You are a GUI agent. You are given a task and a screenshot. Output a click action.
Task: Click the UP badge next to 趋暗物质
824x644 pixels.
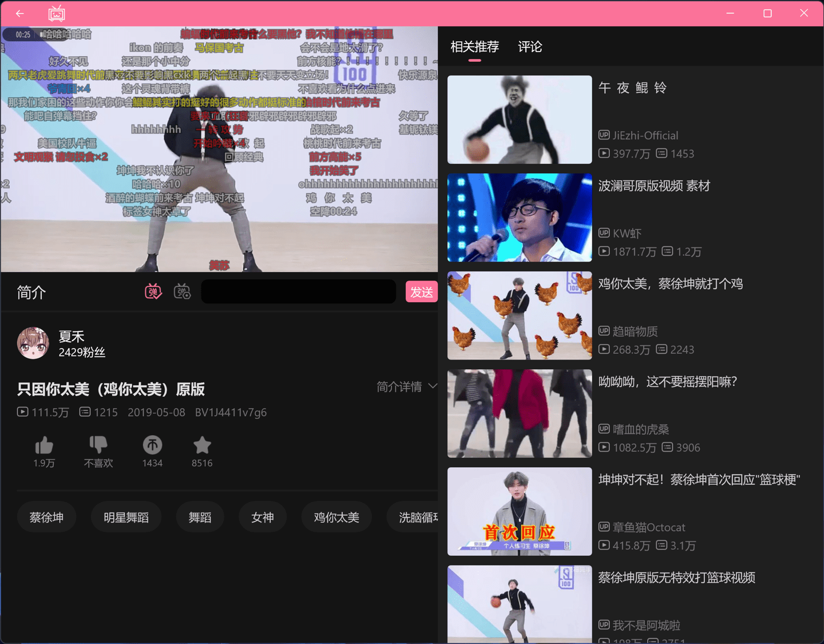(605, 331)
